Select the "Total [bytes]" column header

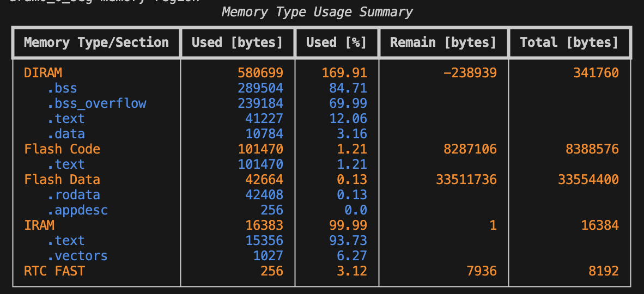tap(569, 42)
